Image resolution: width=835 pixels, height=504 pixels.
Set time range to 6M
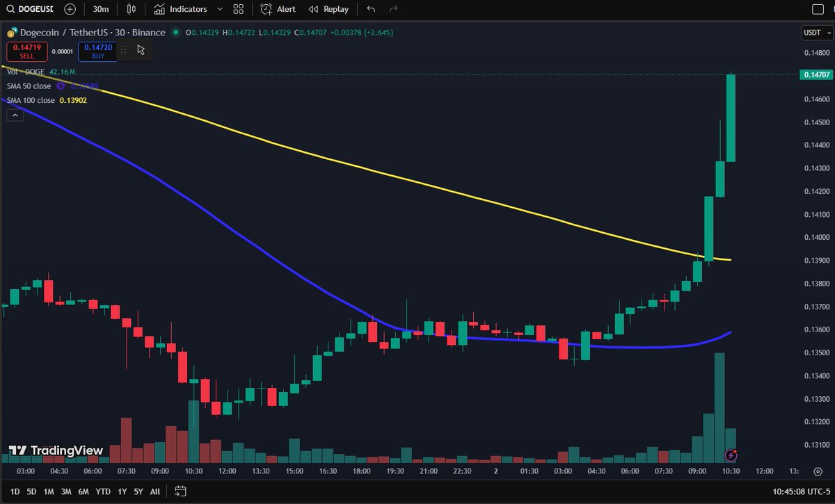point(83,491)
